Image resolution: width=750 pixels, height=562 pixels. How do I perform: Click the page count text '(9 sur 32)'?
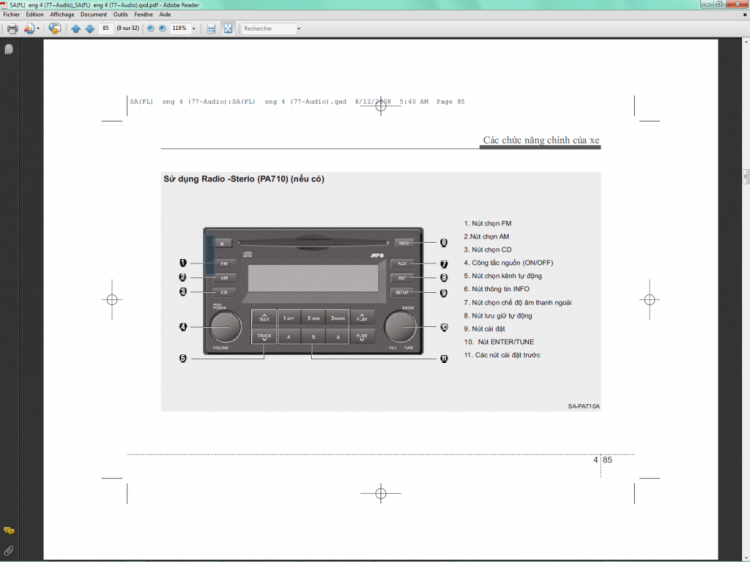click(128, 29)
